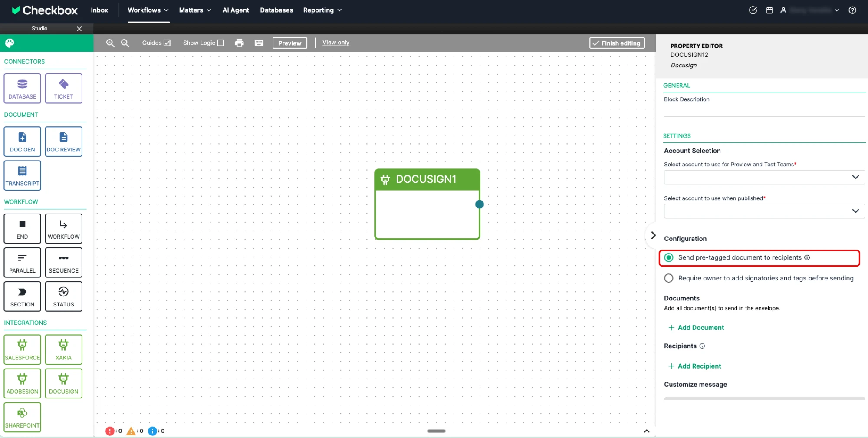Viewport: 868px width, 438px height.
Task: Select the Doc Review block
Action: 63,142
